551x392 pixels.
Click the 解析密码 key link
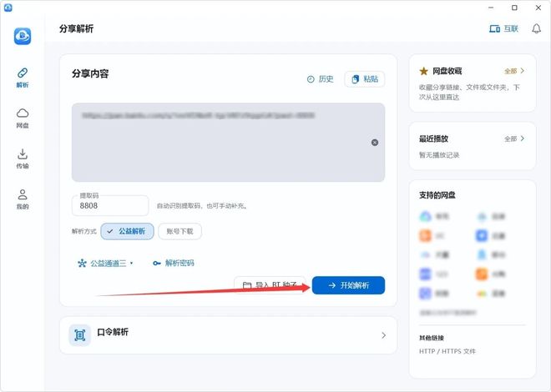coord(174,264)
